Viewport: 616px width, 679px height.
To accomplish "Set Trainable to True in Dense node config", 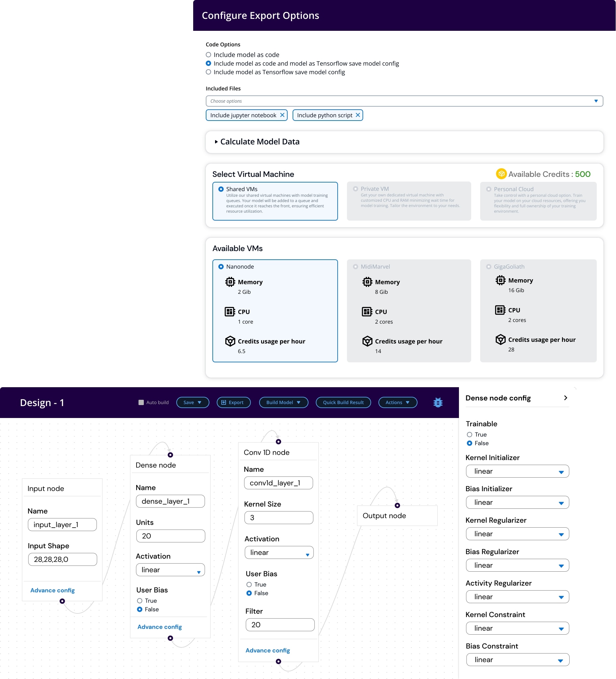I will pyautogui.click(x=469, y=435).
